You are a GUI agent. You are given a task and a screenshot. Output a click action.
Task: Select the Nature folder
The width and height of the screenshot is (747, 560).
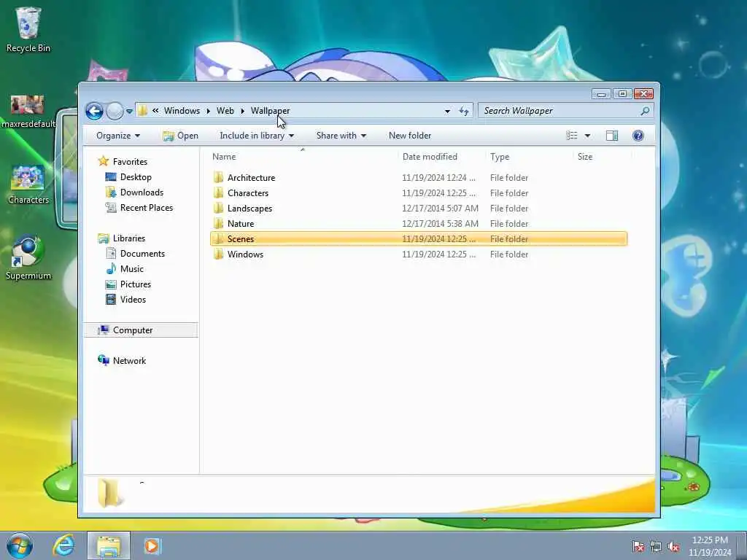pos(241,223)
